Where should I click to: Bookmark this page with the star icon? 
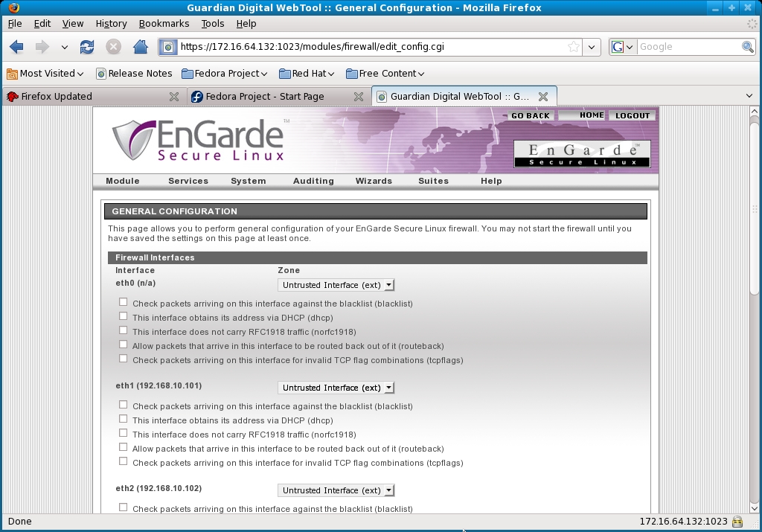[x=574, y=47]
